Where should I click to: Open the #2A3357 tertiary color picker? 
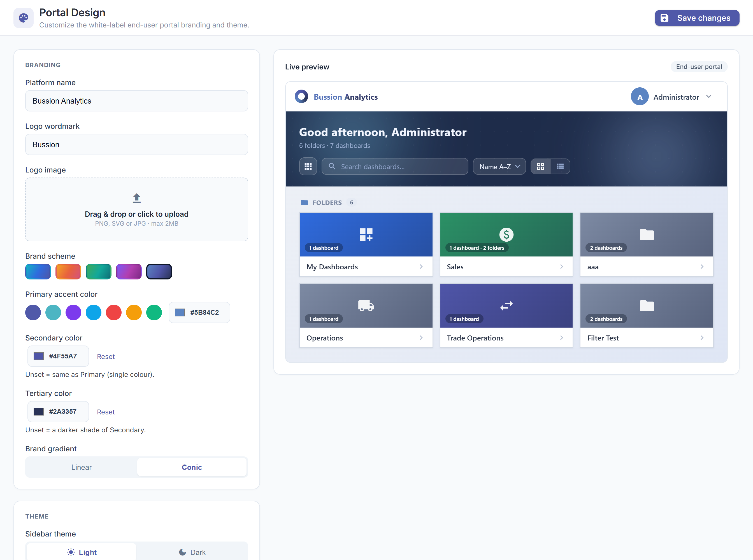(58, 412)
